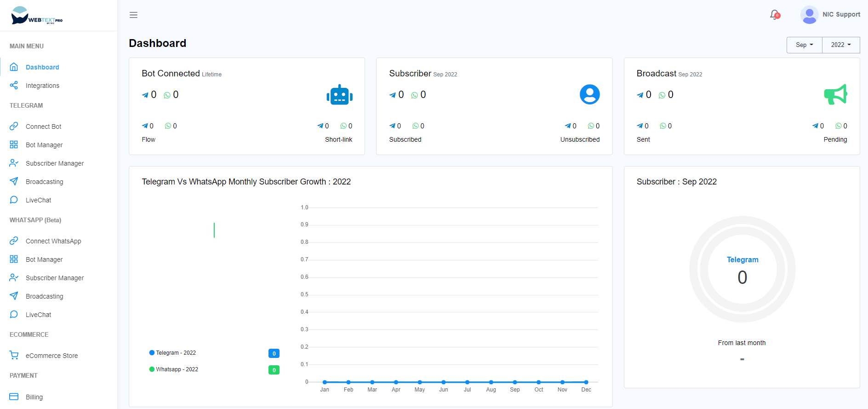Open Billing under Payment section
The height and width of the screenshot is (409, 868).
(x=34, y=397)
